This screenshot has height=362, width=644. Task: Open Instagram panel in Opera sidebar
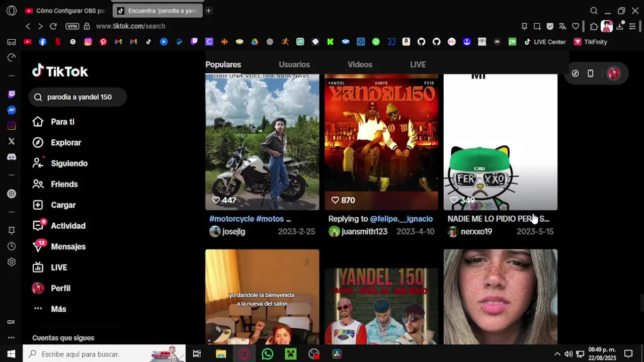[12, 126]
